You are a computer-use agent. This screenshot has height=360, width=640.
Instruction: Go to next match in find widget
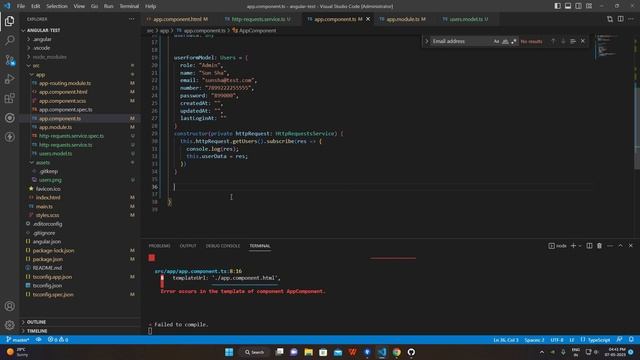(563, 41)
